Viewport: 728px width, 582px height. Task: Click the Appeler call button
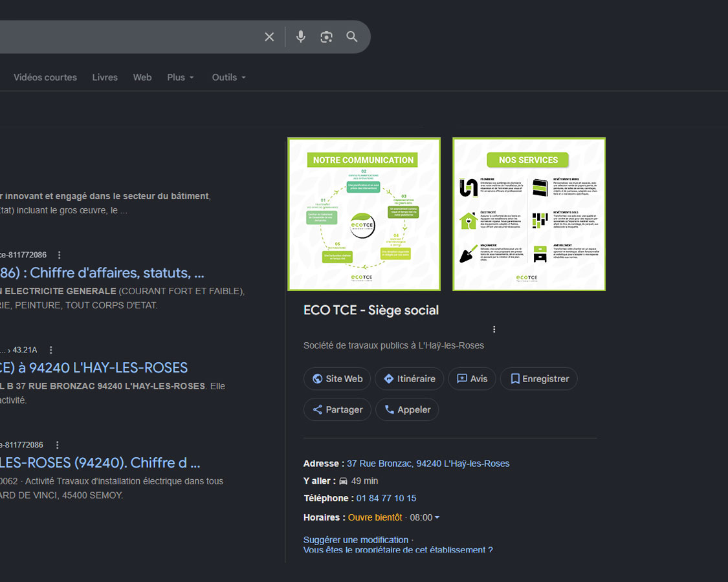click(407, 409)
